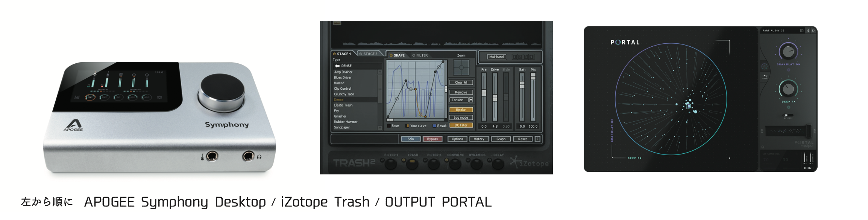This screenshot has width=868, height=220.
Task: Click the Drive slider handle
Action: click(495, 98)
